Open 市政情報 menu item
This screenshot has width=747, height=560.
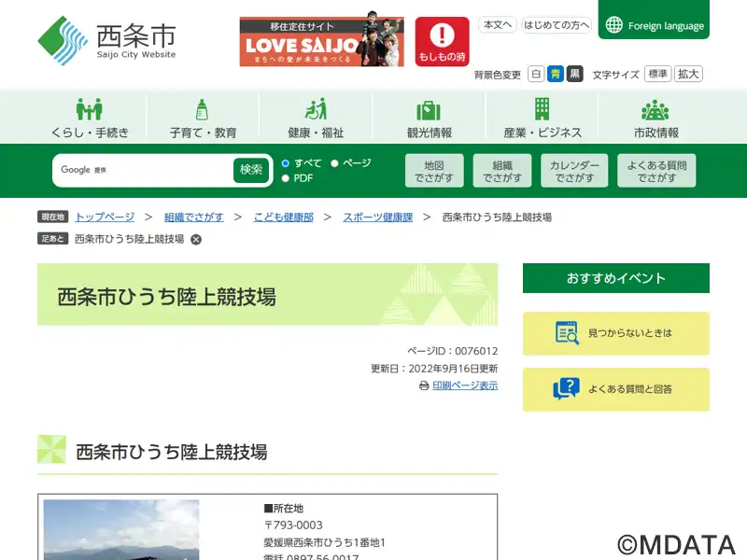pyautogui.click(x=655, y=118)
